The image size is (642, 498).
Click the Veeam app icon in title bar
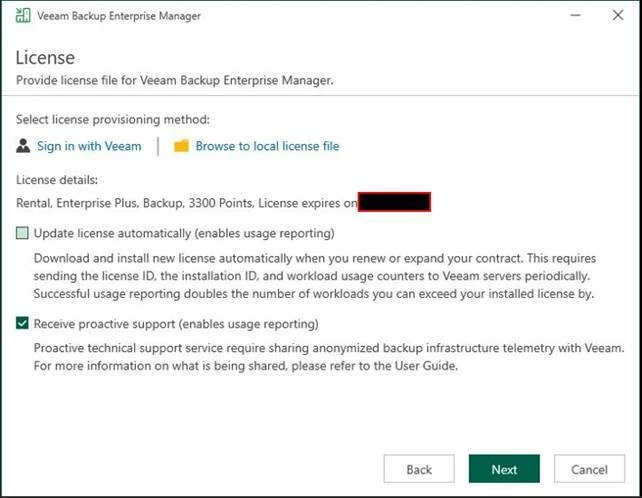[23, 16]
